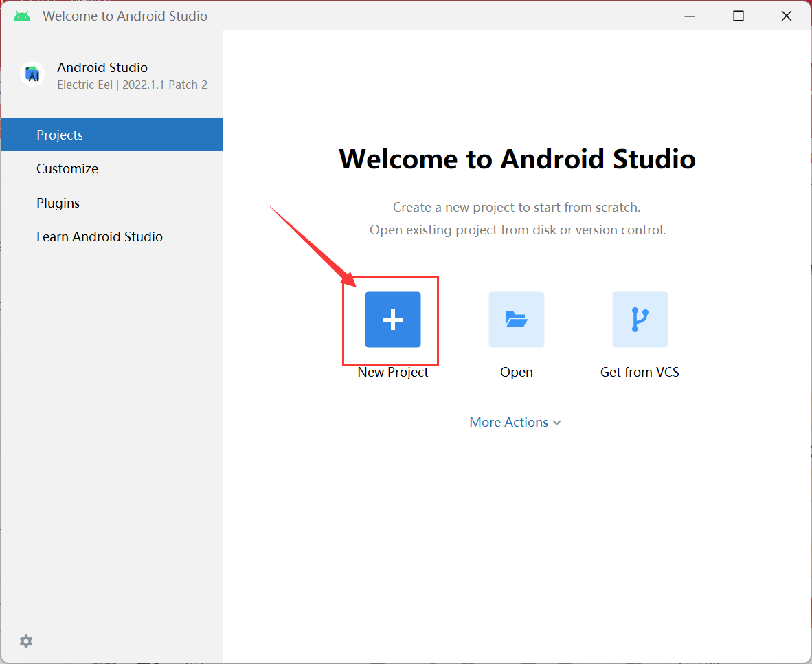Minimize the Welcome window
This screenshot has height=664, width=812.
690,16
